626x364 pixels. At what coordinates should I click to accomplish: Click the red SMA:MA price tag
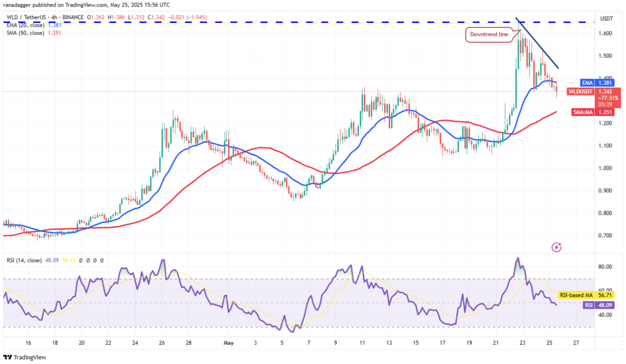click(x=592, y=112)
